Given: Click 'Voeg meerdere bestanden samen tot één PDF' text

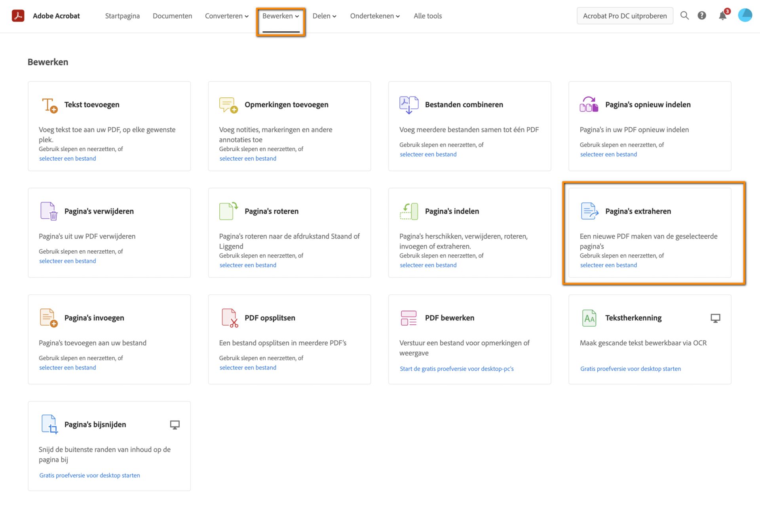Looking at the screenshot, I should [x=469, y=130].
